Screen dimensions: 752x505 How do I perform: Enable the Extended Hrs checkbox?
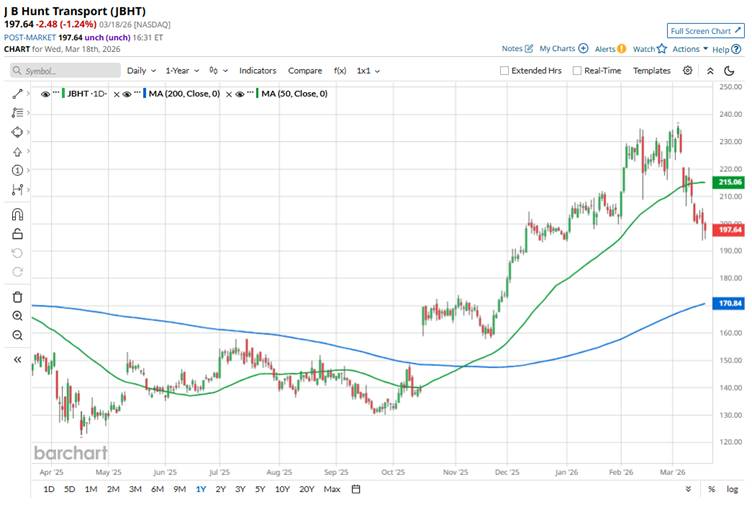(x=505, y=71)
